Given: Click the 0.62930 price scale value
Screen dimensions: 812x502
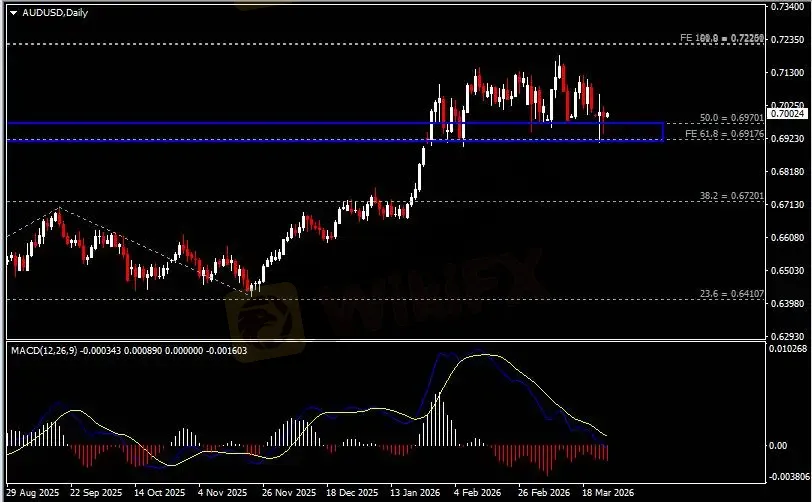Looking at the screenshot, I should point(788,336).
